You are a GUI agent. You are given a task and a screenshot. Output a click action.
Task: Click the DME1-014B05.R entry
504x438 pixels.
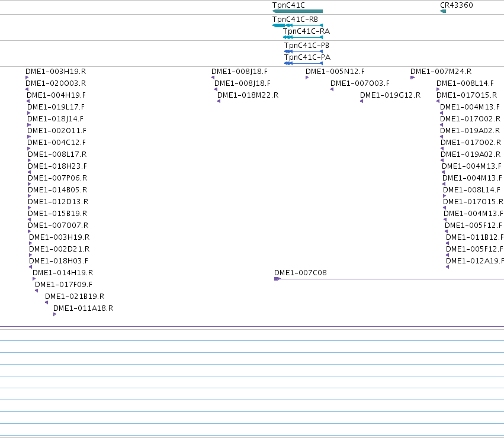click(x=57, y=190)
